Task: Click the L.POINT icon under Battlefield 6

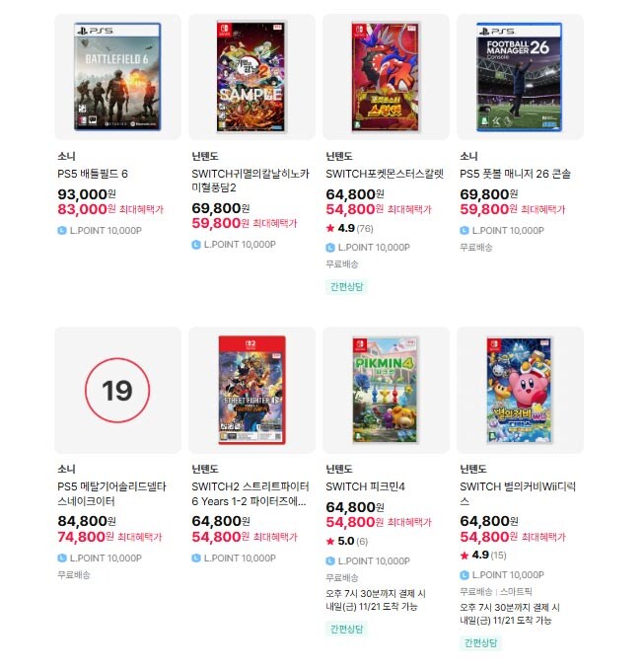Action: point(62,230)
